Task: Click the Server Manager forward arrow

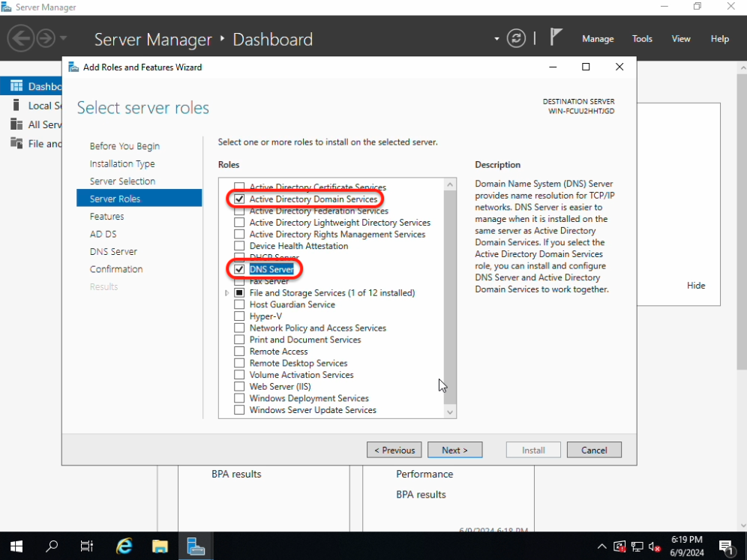Action: [46, 38]
